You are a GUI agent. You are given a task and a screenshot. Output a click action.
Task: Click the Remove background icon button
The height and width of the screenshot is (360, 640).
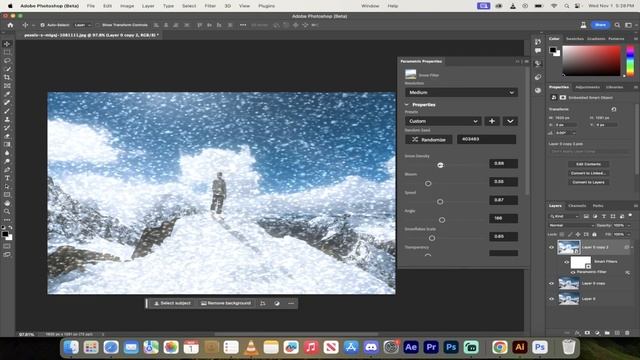coord(226,303)
